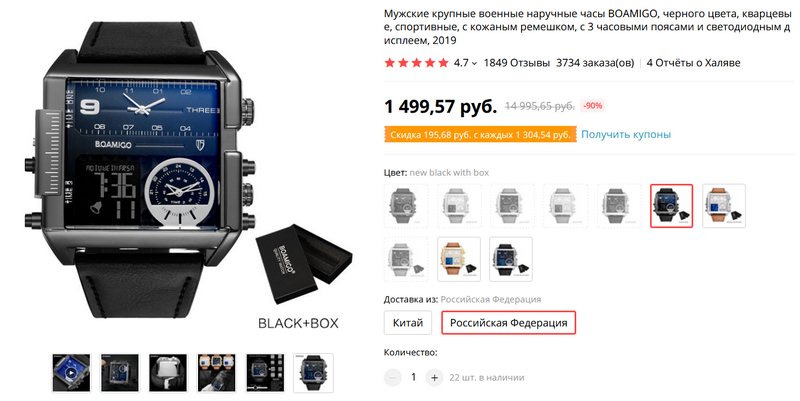
Task: Choose the brown strap with box swatch
Action: tap(724, 206)
